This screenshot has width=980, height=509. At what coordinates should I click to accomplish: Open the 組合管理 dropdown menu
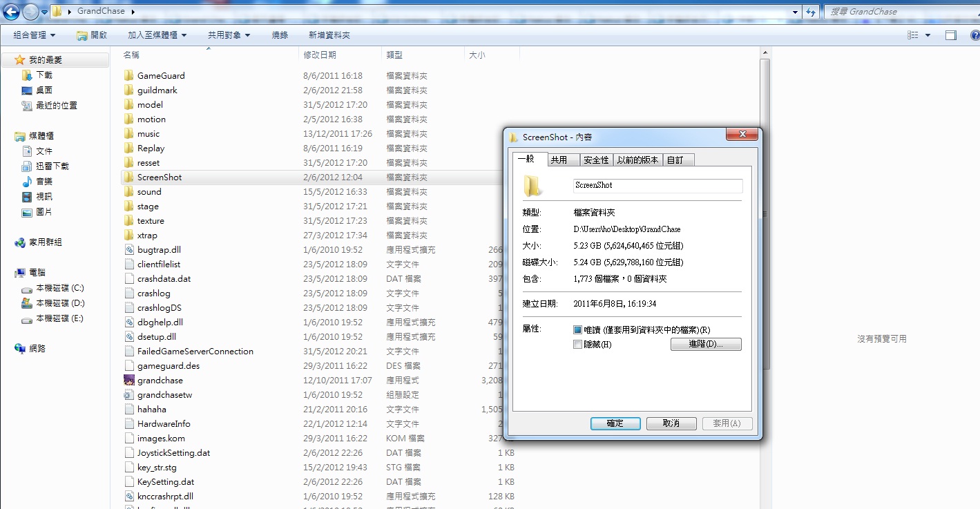tap(35, 35)
